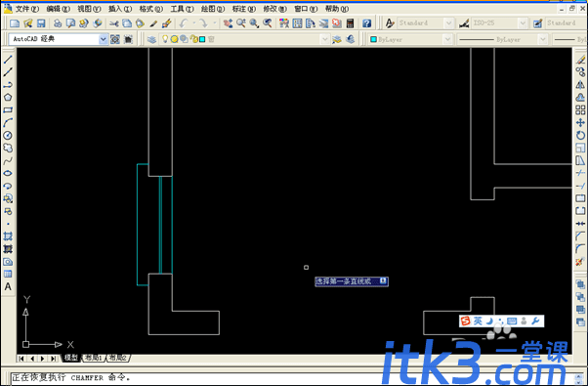The width and height of the screenshot is (588, 386).
Task: Expand the AutoCAD 经典 workspace dropdown
Action: pyautogui.click(x=104, y=39)
